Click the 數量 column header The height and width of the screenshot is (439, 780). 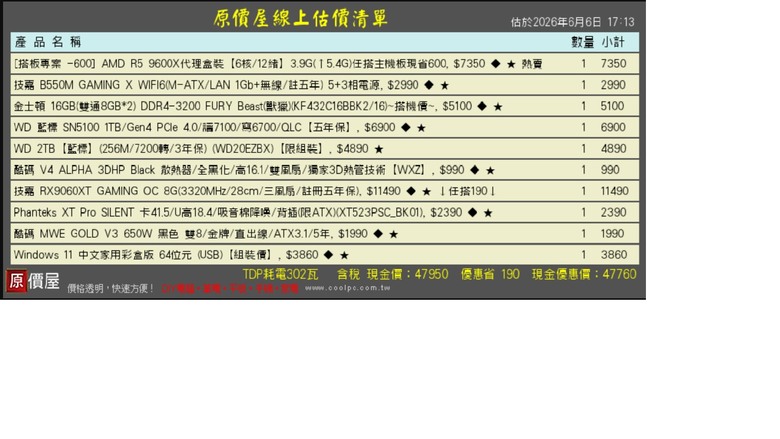(583, 42)
